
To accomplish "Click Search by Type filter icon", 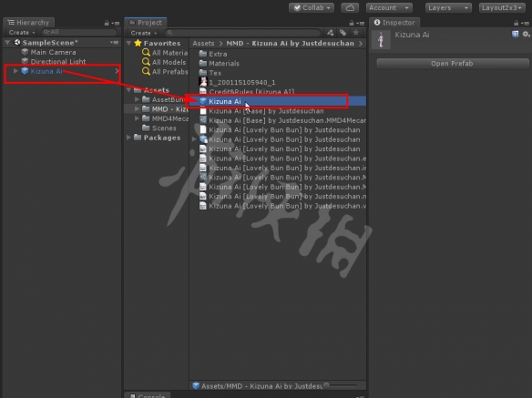I will point(330,33).
